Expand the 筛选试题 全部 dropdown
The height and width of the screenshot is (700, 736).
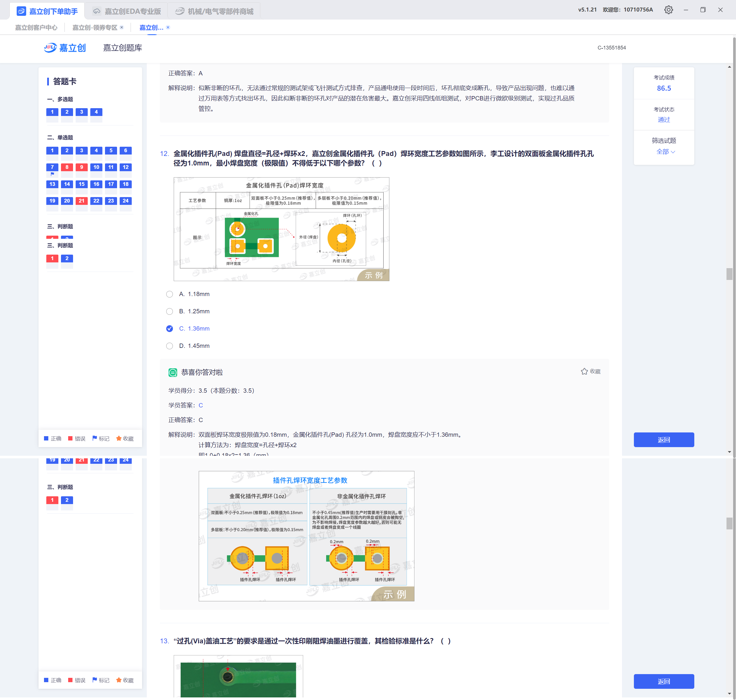[665, 152]
